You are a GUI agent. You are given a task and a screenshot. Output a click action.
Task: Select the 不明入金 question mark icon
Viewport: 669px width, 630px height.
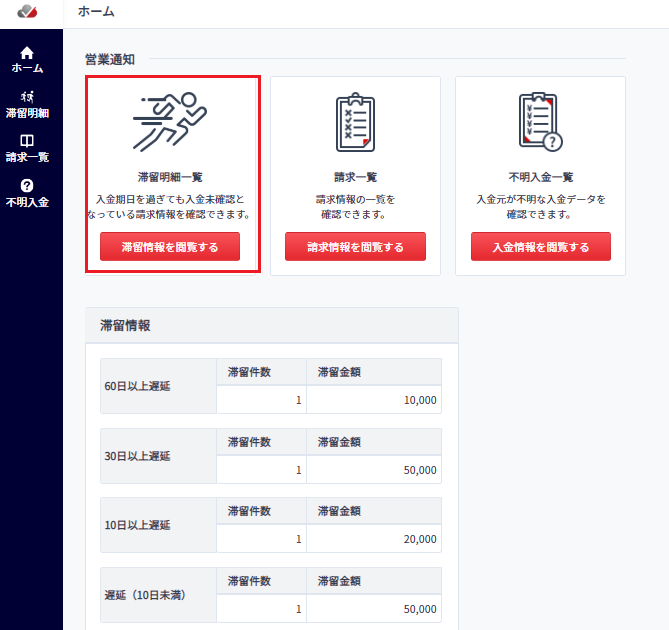click(27, 186)
